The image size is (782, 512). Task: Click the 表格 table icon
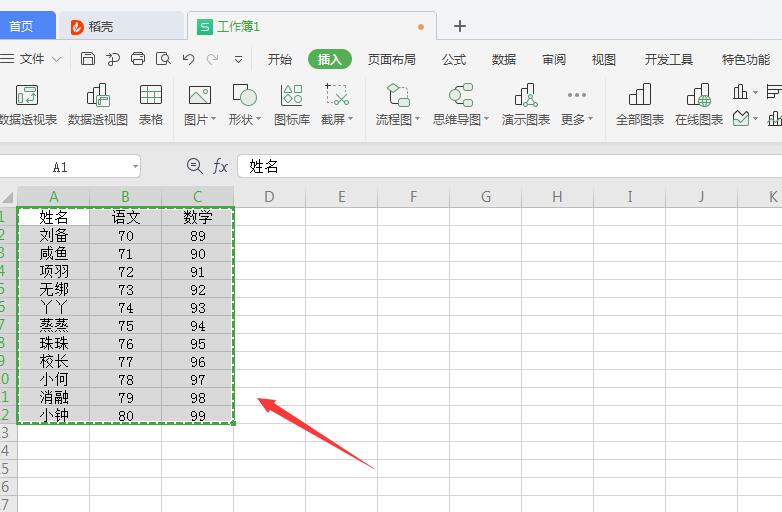151,105
